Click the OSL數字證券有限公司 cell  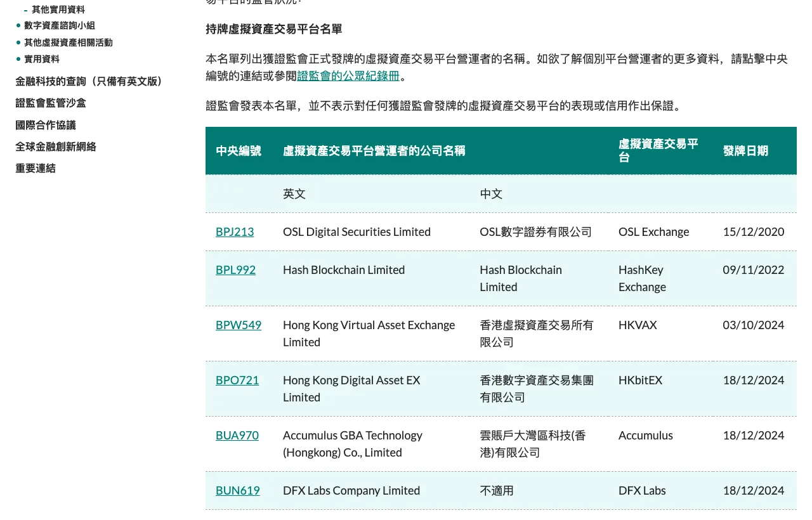click(x=535, y=231)
